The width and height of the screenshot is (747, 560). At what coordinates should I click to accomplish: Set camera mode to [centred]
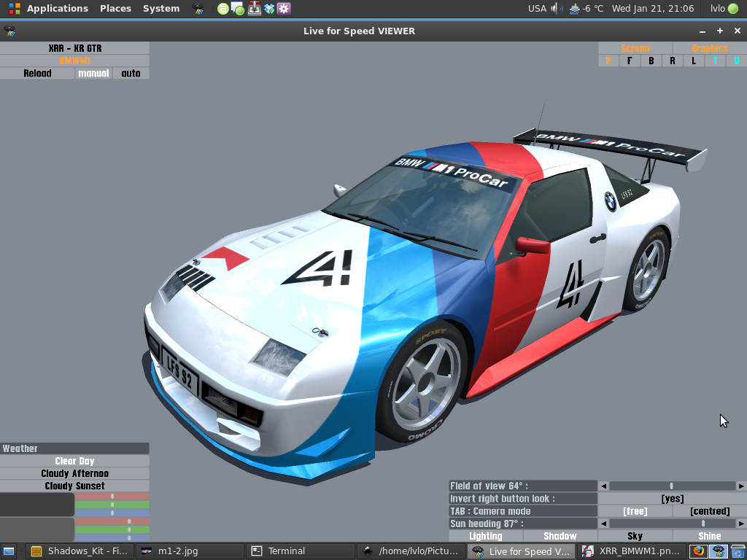click(x=710, y=511)
